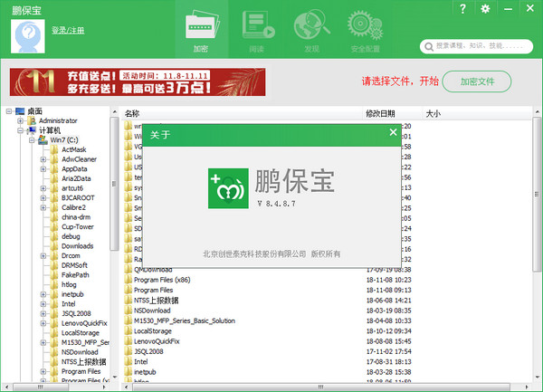Image resolution: width=543 pixels, height=392 pixels.
Task: Switch to the 阅读 (Read) tab
Action: [x=256, y=31]
